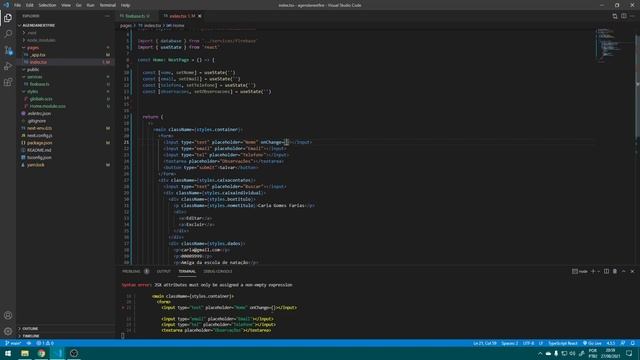Open editor more actions ellipsis
The image size is (640, 360).
(633, 16)
